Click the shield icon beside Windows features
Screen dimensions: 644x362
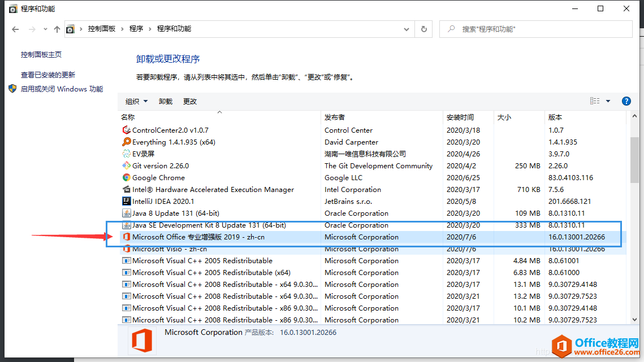[x=13, y=89]
